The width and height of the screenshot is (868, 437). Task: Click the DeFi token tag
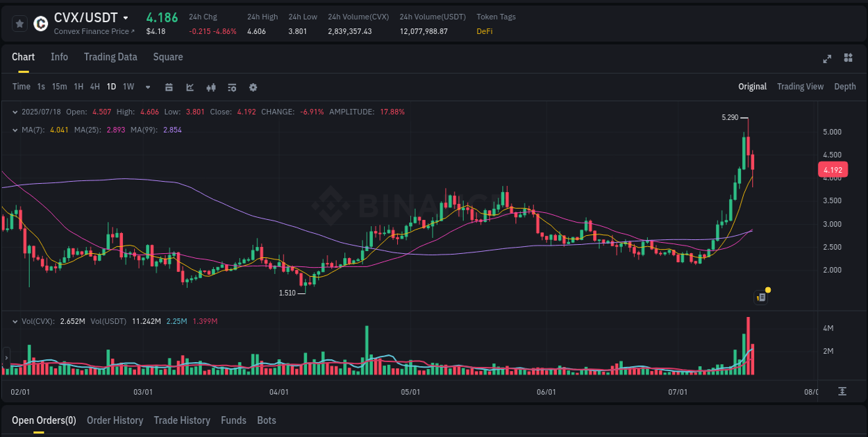(484, 31)
